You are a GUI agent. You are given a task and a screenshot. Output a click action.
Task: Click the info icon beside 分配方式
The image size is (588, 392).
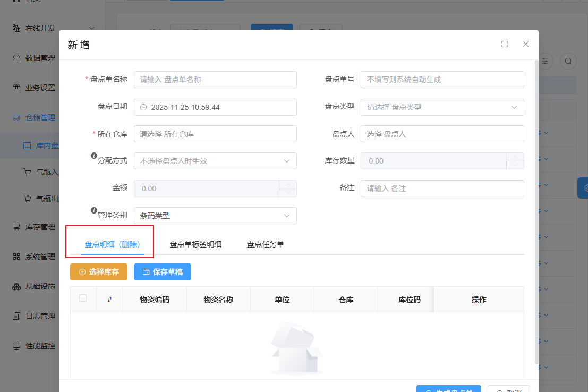tap(94, 156)
